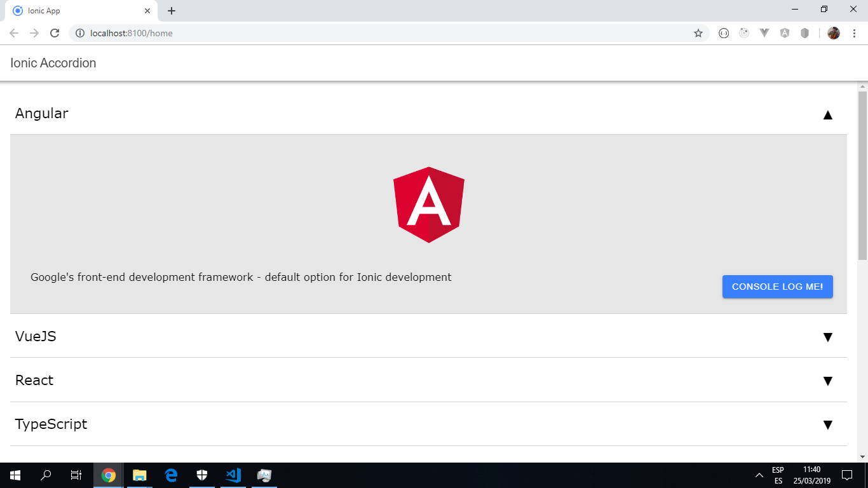This screenshot has height=488, width=868.
Task: Go forward with browser forward arrow
Action: pyautogui.click(x=34, y=33)
